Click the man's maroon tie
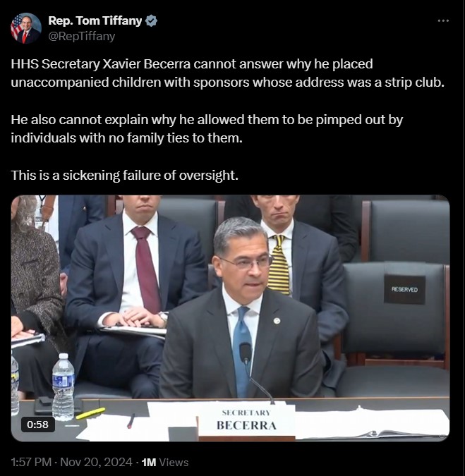The image size is (465, 476). click(x=146, y=269)
